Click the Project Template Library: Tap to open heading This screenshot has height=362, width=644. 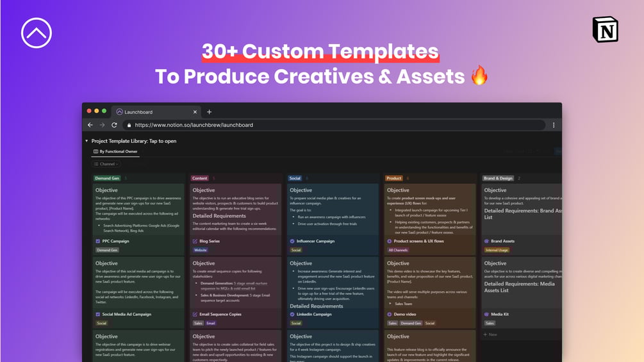click(x=134, y=141)
